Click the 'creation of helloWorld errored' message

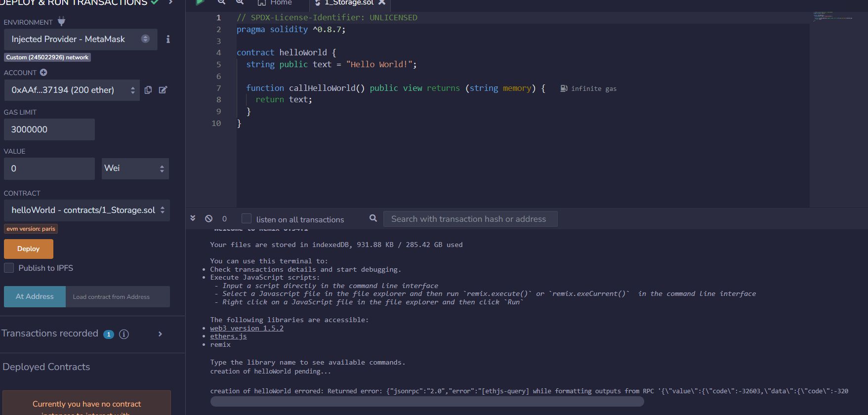pos(529,391)
